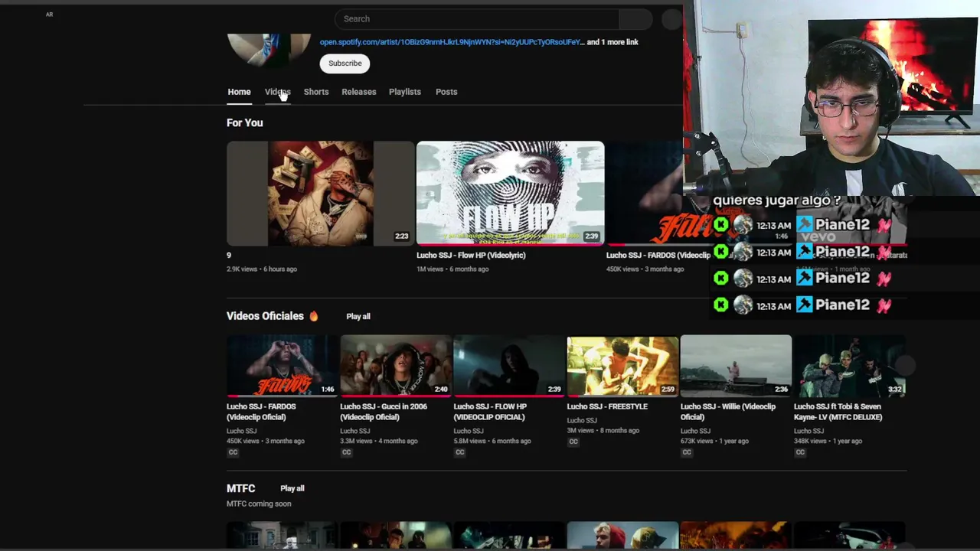Viewport: 980px width, 551px height.
Task: Click channel name 'Lucho SSJ' under Gucci in 2006
Action: point(355,431)
